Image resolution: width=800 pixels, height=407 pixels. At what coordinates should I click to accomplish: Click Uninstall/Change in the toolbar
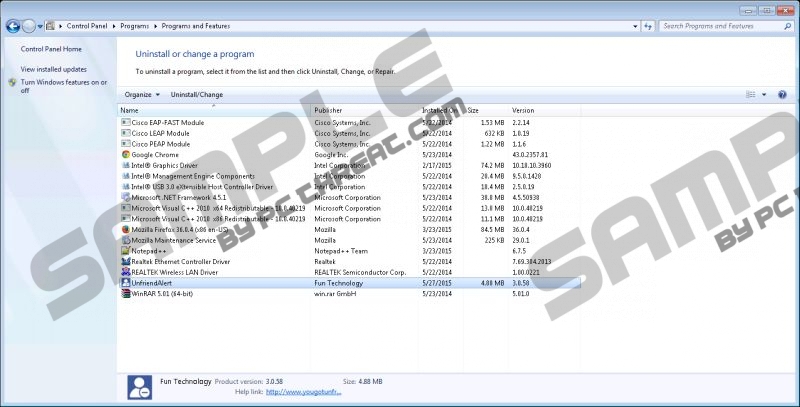pyautogui.click(x=197, y=95)
